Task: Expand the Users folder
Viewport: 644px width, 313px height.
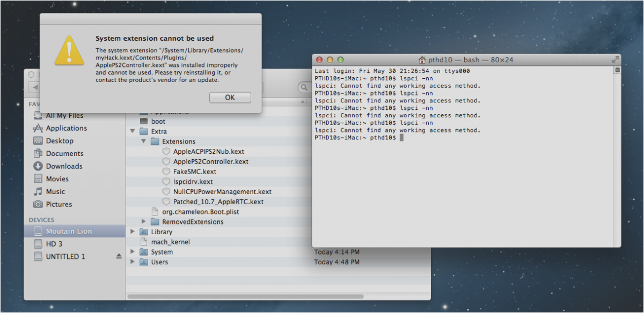Action: pyautogui.click(x=133, y=262)
